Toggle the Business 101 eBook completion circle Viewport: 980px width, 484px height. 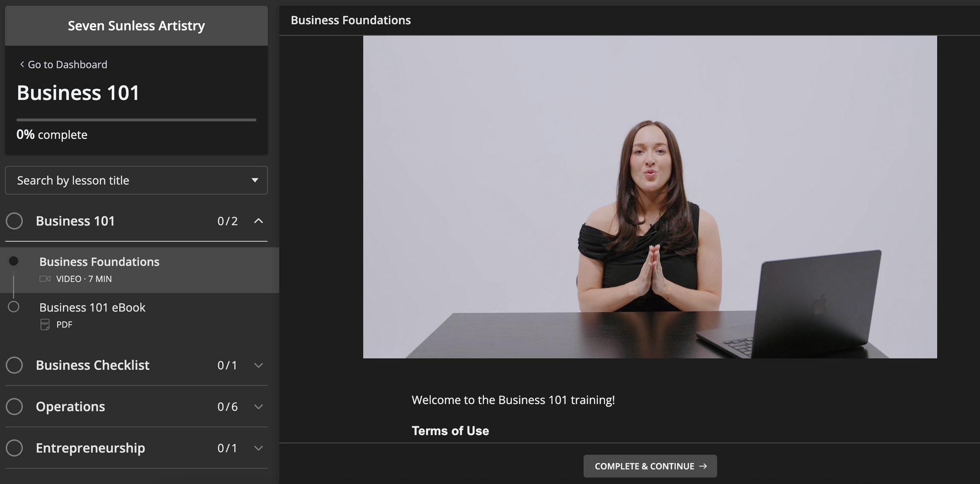point(14,307)
